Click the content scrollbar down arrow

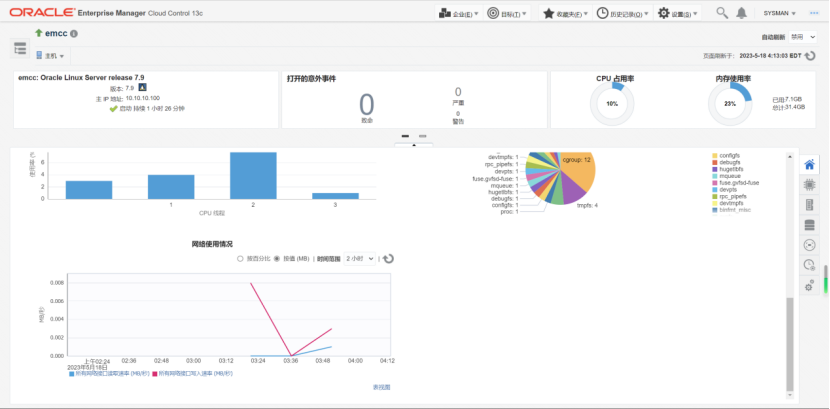(790, 395)
